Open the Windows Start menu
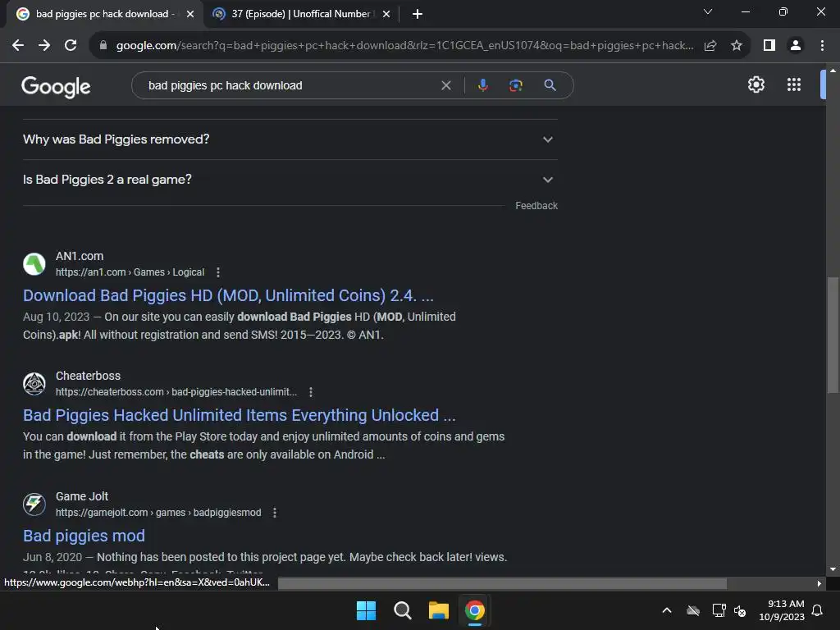 (x=367, y=610)
